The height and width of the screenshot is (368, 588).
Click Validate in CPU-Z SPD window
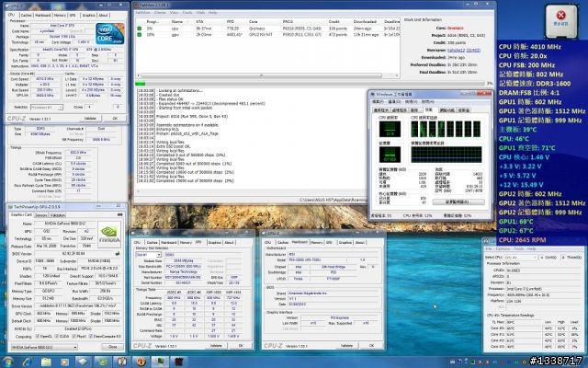(216, 346)
